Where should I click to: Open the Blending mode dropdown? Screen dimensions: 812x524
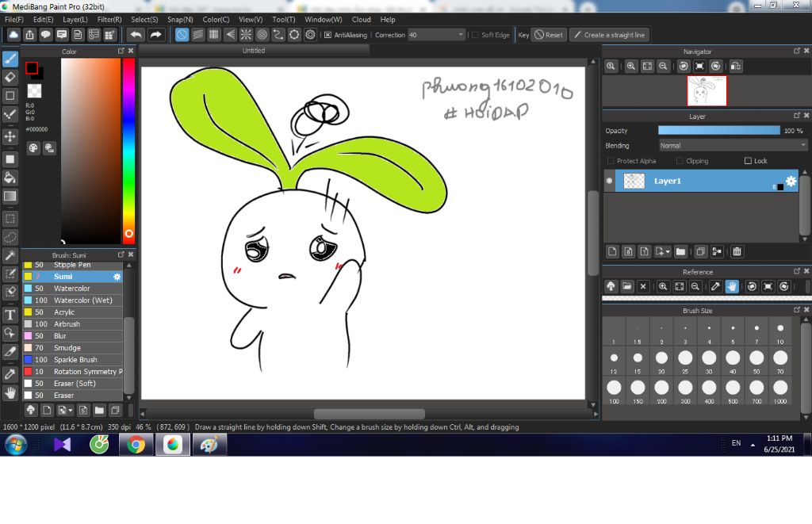733,146
